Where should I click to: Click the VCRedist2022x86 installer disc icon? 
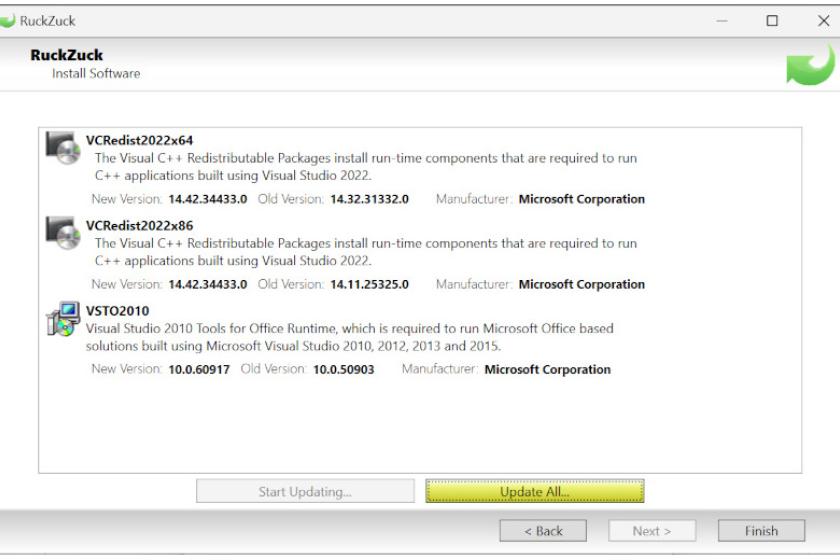[x=63, y=233]
